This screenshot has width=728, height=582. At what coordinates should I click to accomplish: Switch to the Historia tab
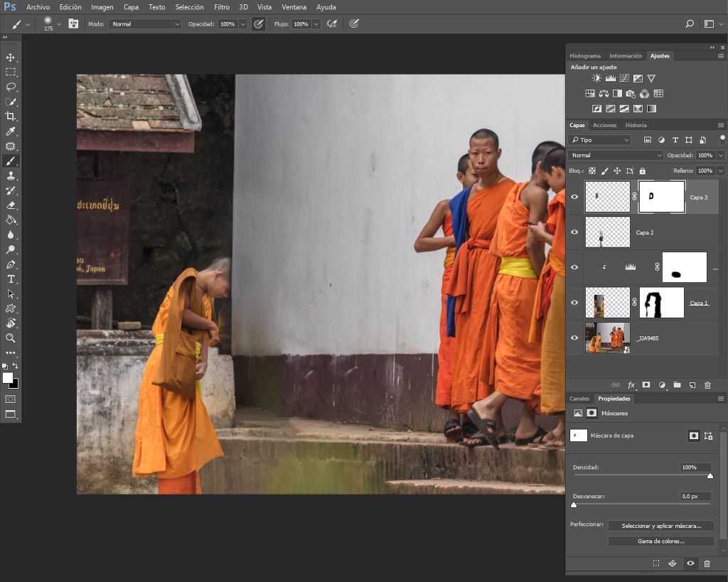(636, 125)
